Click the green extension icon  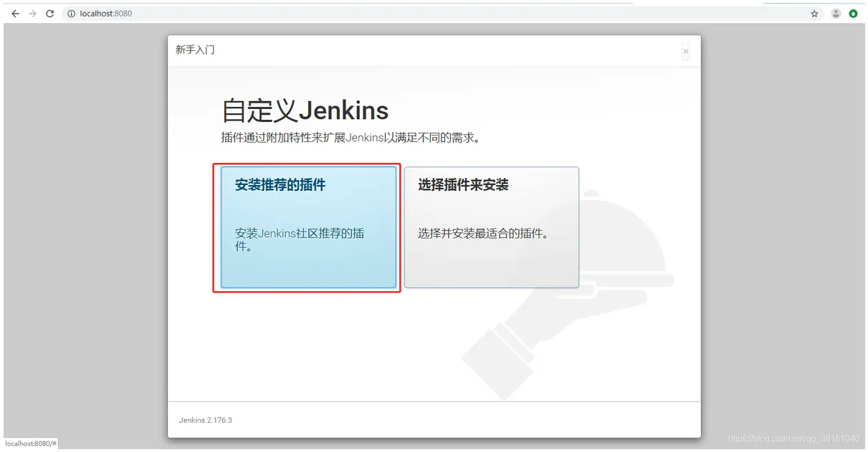click(x=854, y=14)
